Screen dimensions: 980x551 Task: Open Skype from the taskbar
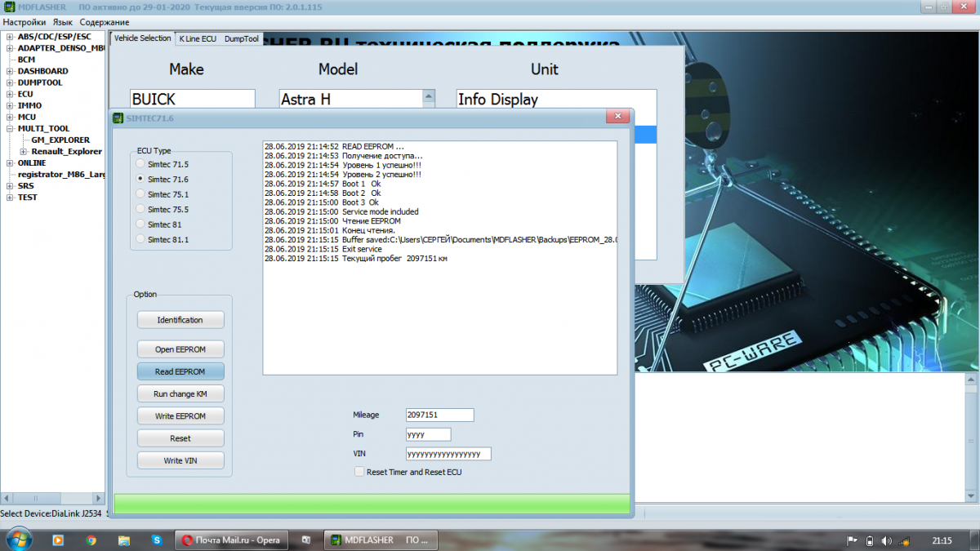(x=156, y=540)
